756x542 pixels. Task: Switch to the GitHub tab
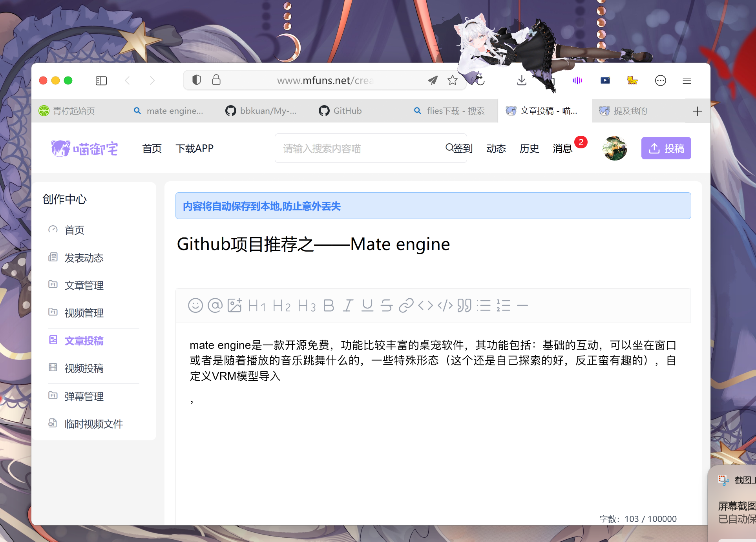pyautogui.click(x=347, y=111)
